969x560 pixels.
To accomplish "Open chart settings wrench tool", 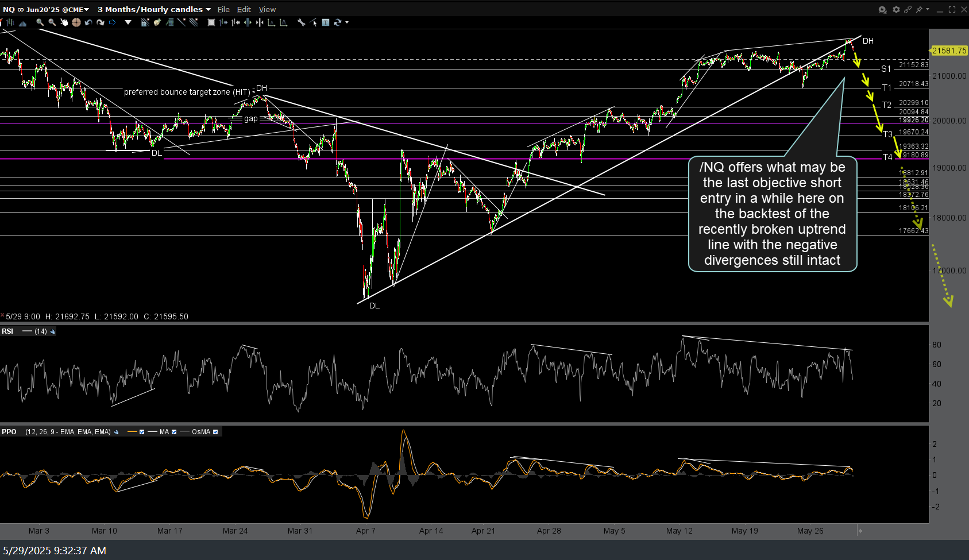I will point(301,22).
